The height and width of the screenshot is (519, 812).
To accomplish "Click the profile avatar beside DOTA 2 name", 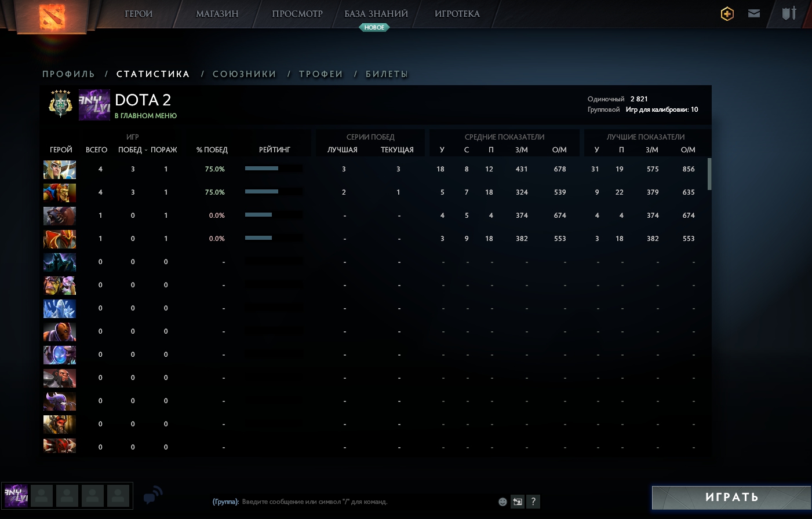I will (94, 105).
